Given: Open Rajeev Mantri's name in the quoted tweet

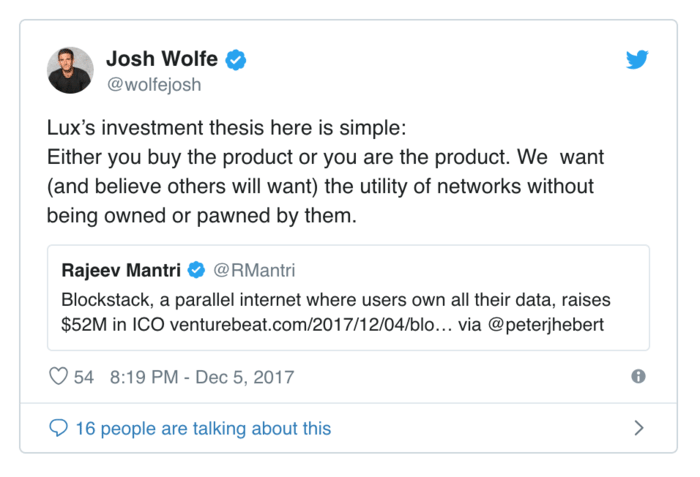Looking at the screenshot, I should tap(122, 271).
